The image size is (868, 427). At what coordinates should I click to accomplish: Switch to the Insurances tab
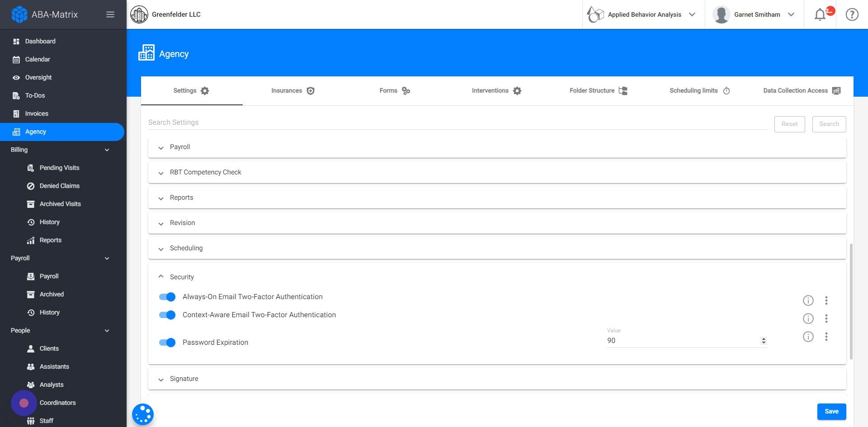pyautogui.click(x=293, y=91)
